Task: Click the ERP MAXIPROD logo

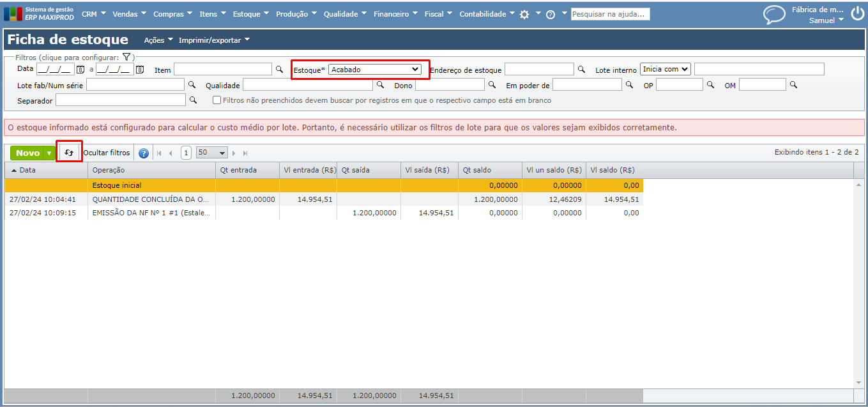Action: tap(40, 13)
